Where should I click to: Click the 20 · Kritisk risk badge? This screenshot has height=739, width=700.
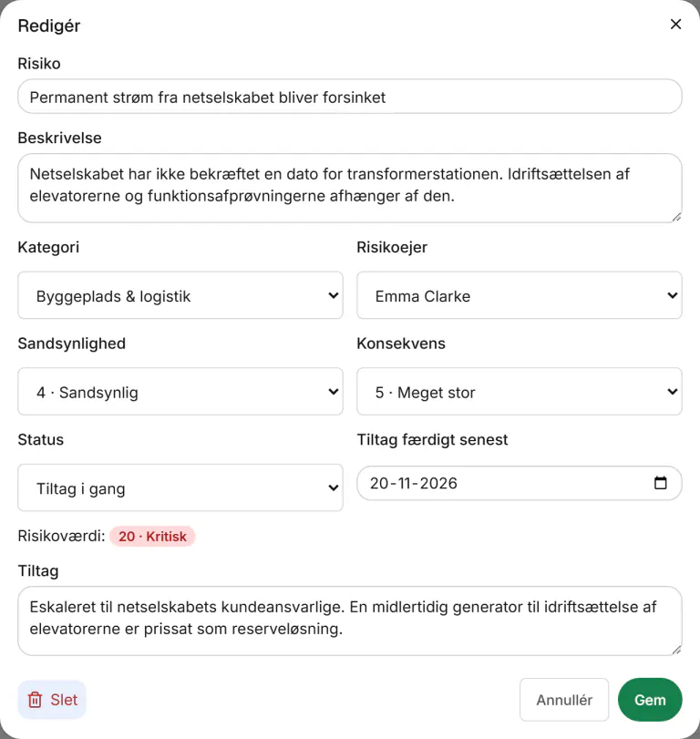point(152,537)
